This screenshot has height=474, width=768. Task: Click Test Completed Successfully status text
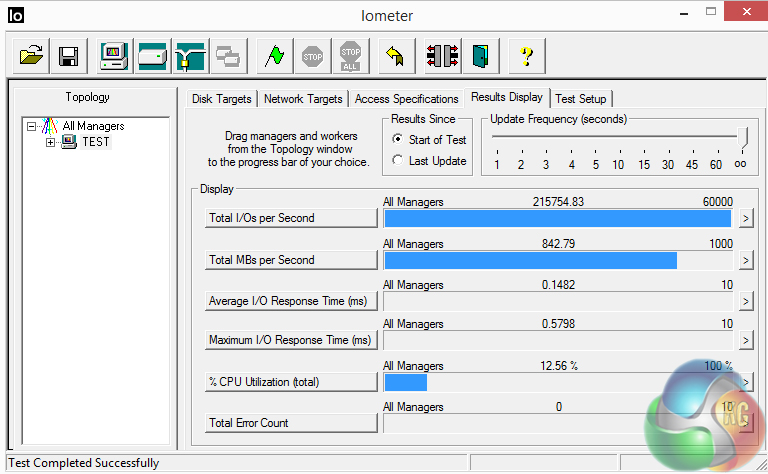click(84, 463)
